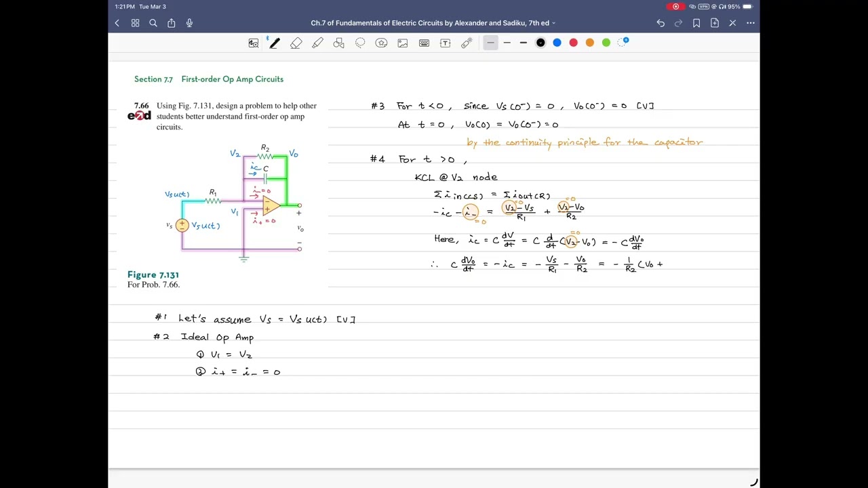Tap the 'KCL @ V2 node' handwriting

(x=456, y=177)
